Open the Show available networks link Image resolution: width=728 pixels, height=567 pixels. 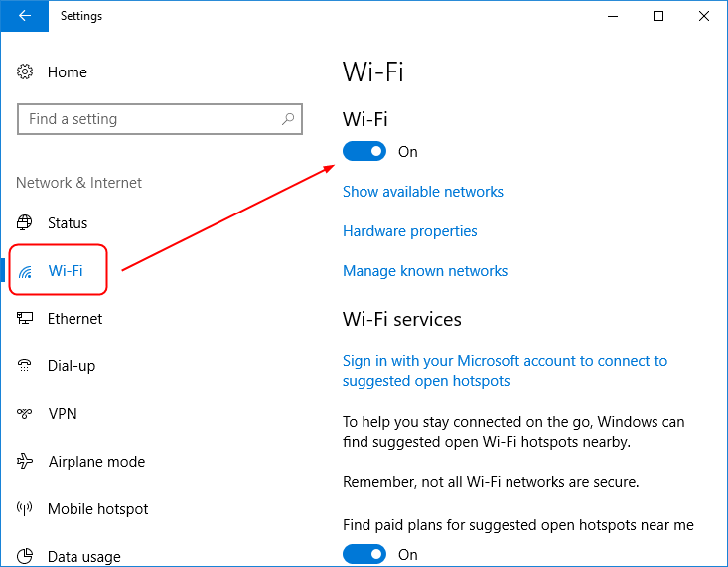[x=423, y=192]
